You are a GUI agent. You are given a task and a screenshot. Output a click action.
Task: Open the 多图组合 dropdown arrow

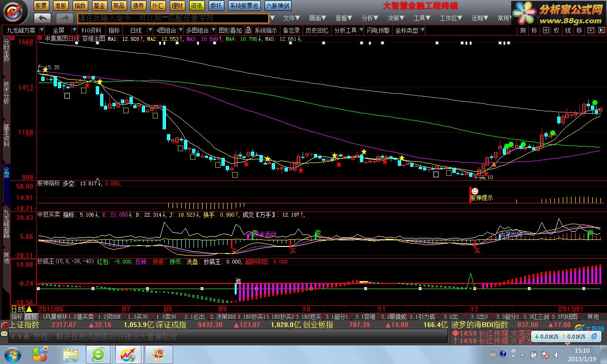[212, 30]
